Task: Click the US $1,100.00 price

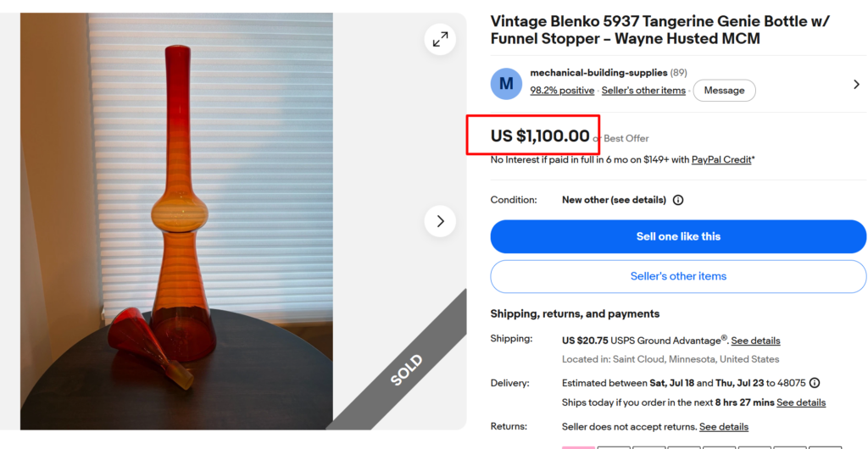Action: pyautogui.click(x=540, y=136)
